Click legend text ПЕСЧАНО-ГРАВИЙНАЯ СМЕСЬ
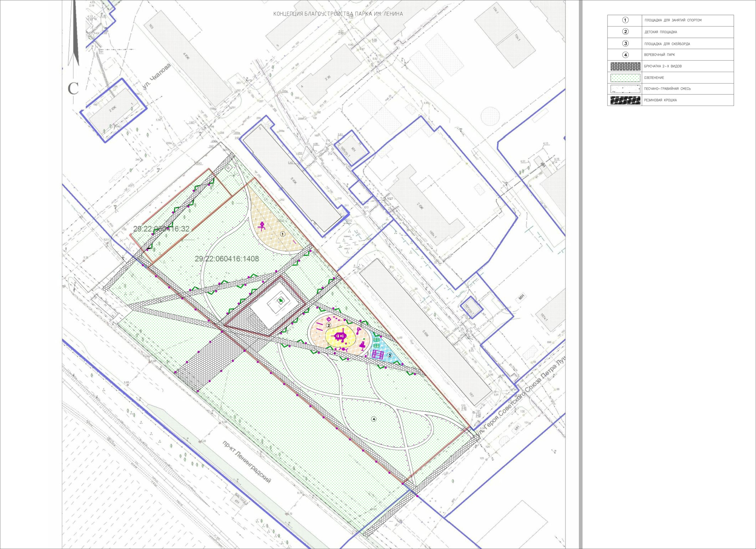Image resolution: width=756 pixels, height=549 pixels. click(667, 89)
